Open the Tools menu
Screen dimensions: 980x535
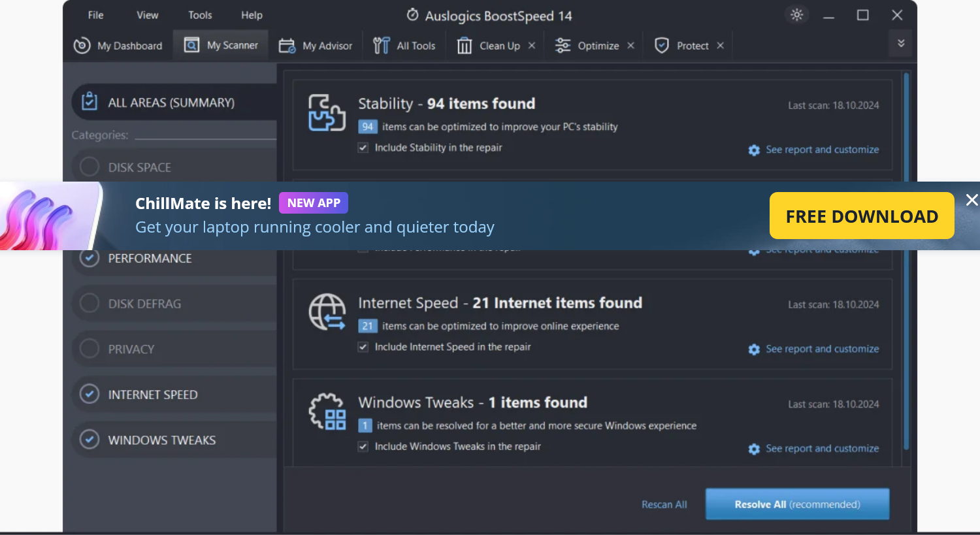pos(199,14)
